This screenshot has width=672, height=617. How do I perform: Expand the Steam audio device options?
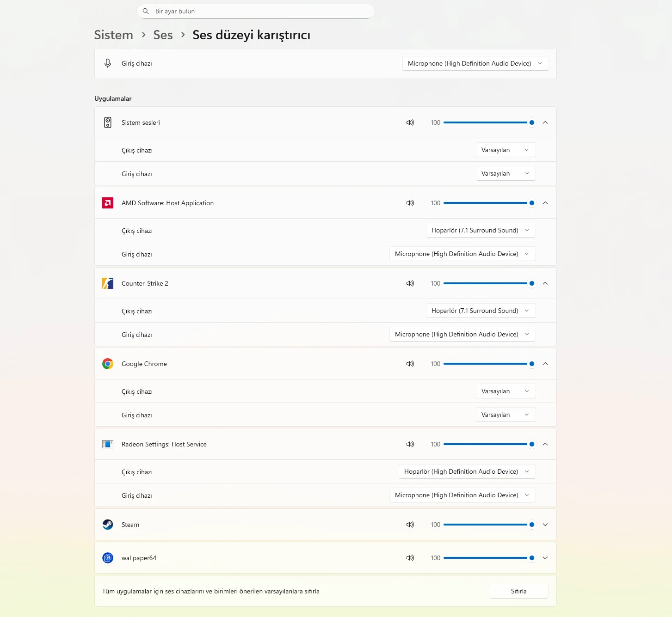tap(545, 525)
